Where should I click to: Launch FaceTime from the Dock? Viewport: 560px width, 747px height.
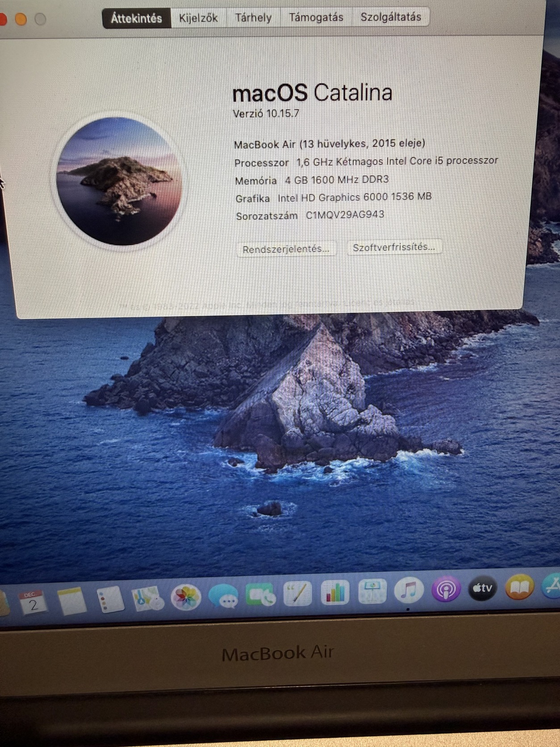pos(261,594)
